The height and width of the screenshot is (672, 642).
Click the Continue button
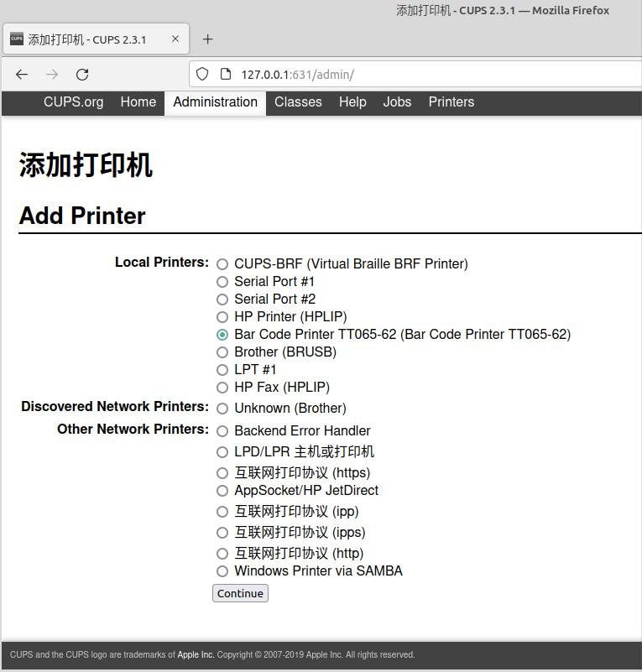240,594
